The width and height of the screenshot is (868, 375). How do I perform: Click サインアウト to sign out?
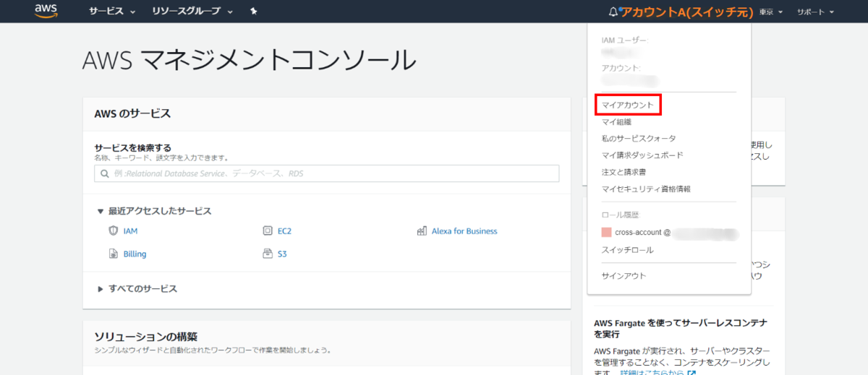coord(624,276)
